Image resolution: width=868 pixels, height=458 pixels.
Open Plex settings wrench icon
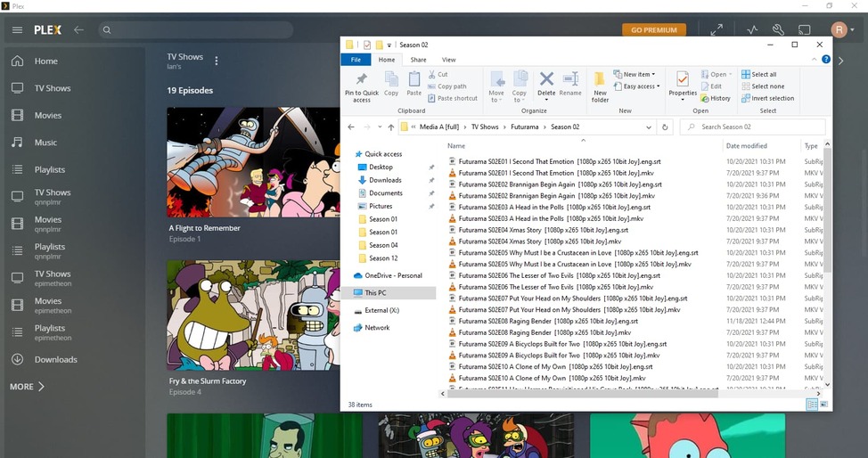(x=778, y=30)
